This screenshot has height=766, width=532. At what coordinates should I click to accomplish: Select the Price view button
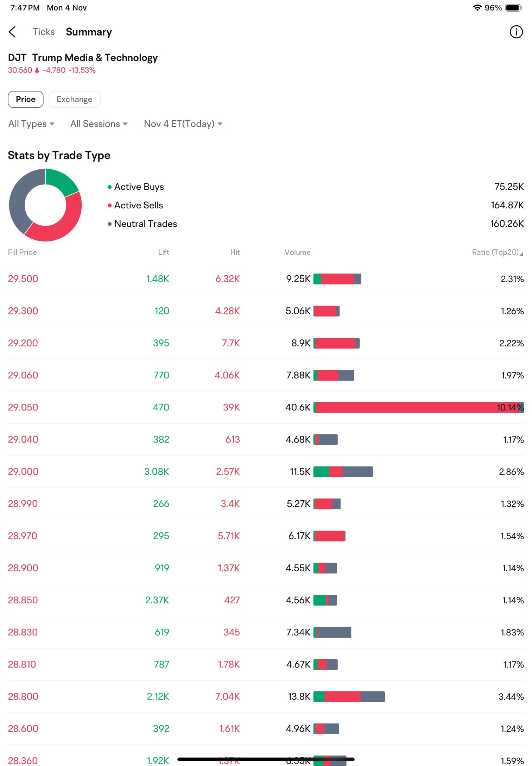click(26, 99)
